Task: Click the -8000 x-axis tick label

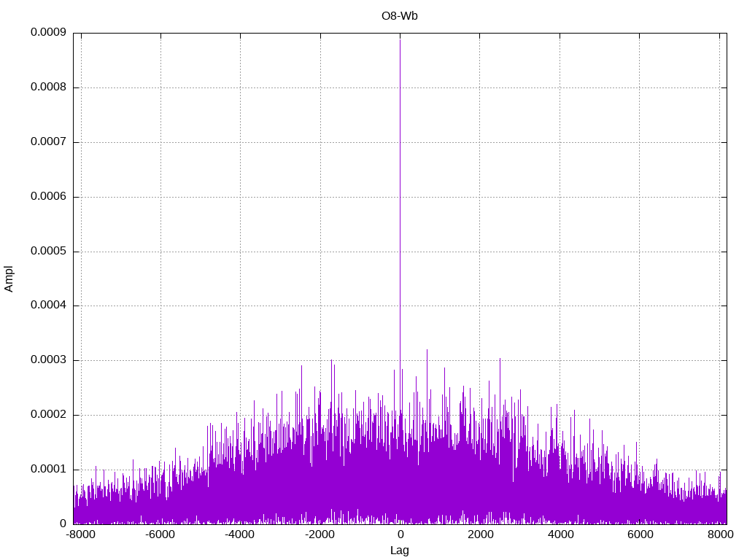Action: pyautogui.click(x=80, y=534)
